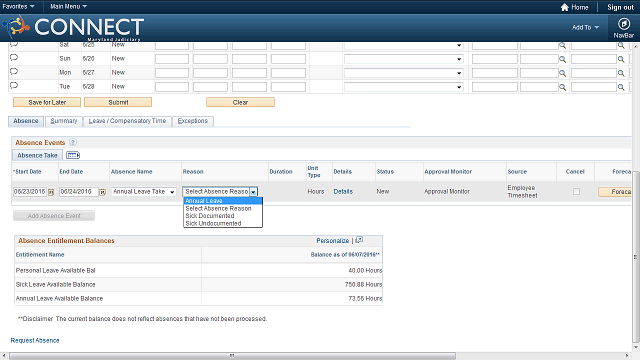Choose Sick Documented reason
The width and height of the screenshot is (640, 360).
click(x=223, y=216)
